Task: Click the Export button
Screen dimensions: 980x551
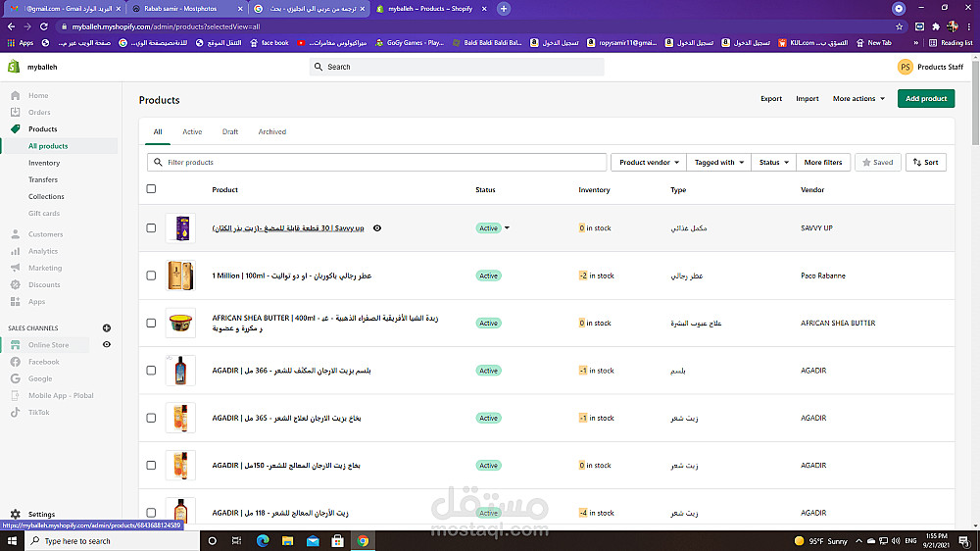Action: pos(771,99)
